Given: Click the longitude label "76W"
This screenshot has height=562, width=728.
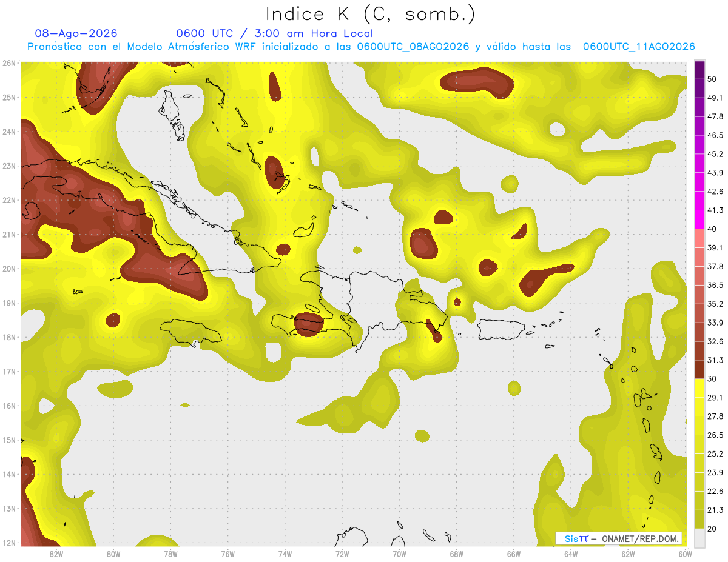Looking at the screenshot, I should 228,554.
